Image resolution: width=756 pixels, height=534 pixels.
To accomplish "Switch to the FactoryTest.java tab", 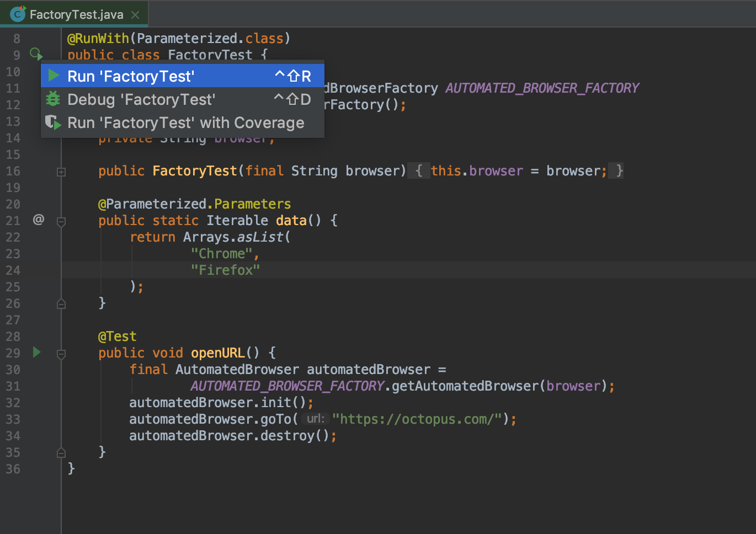I will point(76,14).
